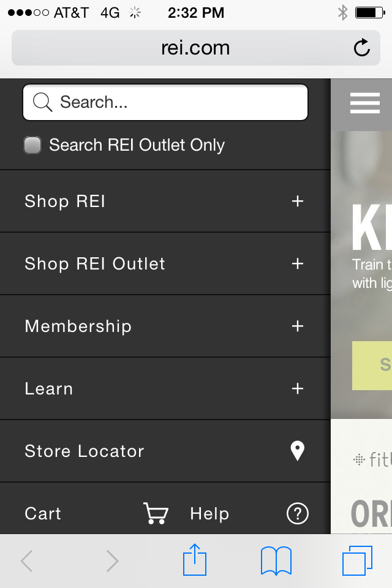392x588 pixels.
Task: Expand Shop REI Outlet plus sign
Action: tap(298, 263)
